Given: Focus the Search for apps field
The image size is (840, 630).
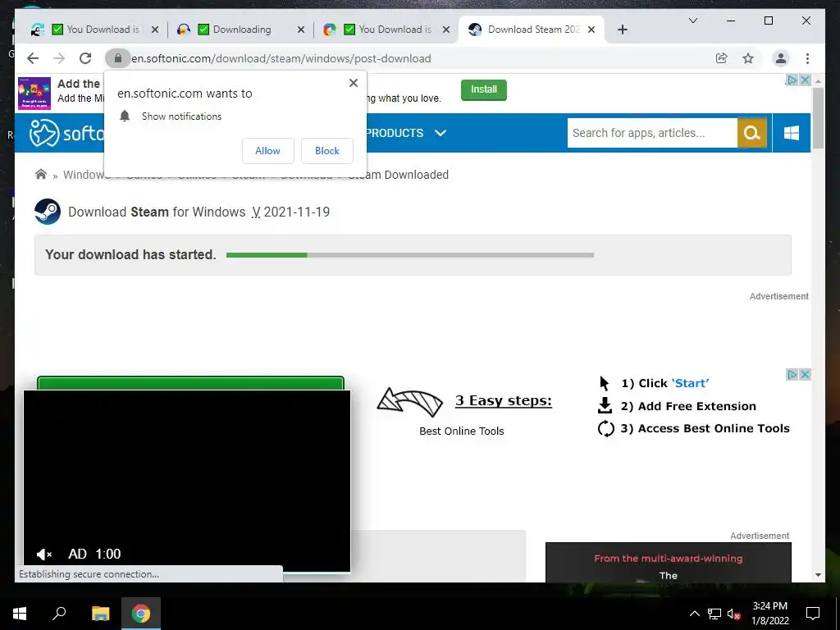Looking at the screenshot, I should [x=652, y=133].
